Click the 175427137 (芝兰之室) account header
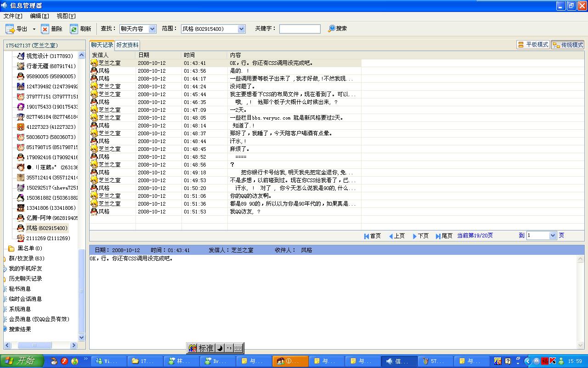This screenshot has width=588, height=368. [x=44, y=46]
